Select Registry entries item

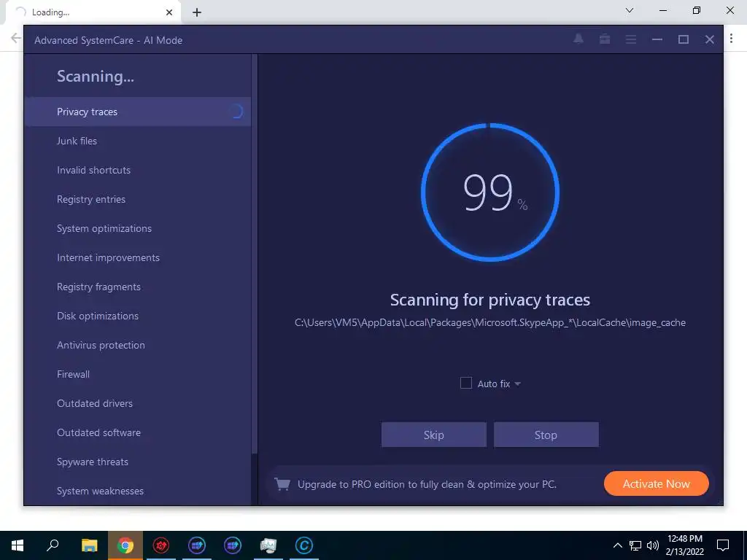click(x=137, y=199)
